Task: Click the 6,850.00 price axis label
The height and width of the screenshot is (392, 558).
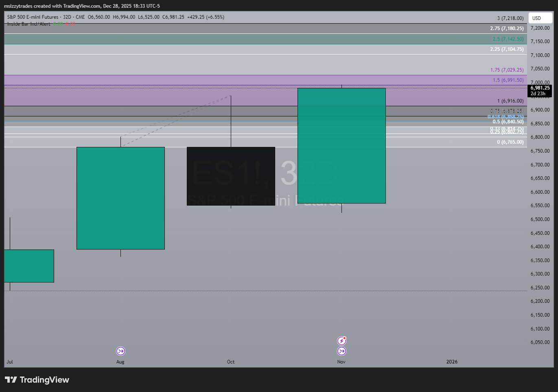Action: pyautogui.click(x=540, y=124)
